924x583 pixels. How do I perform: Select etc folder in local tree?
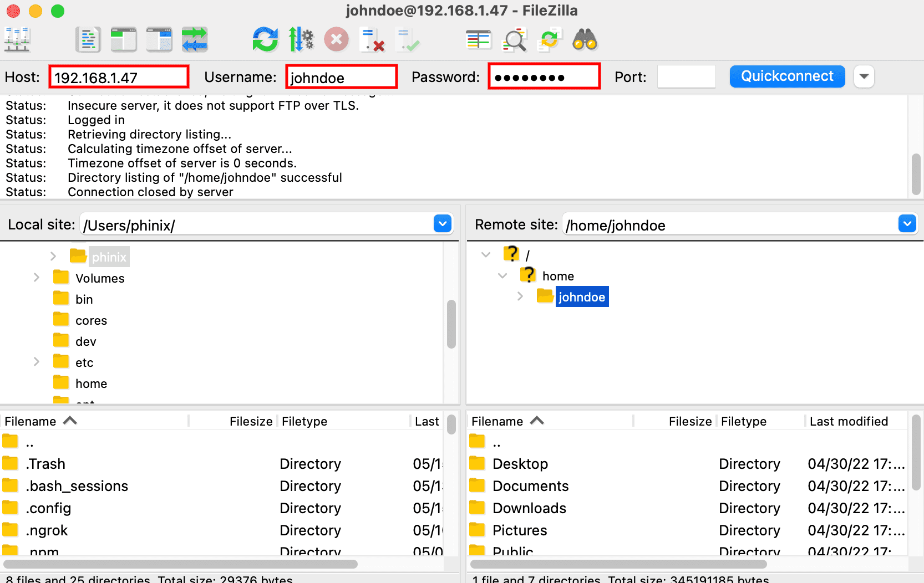click(84, 362)
